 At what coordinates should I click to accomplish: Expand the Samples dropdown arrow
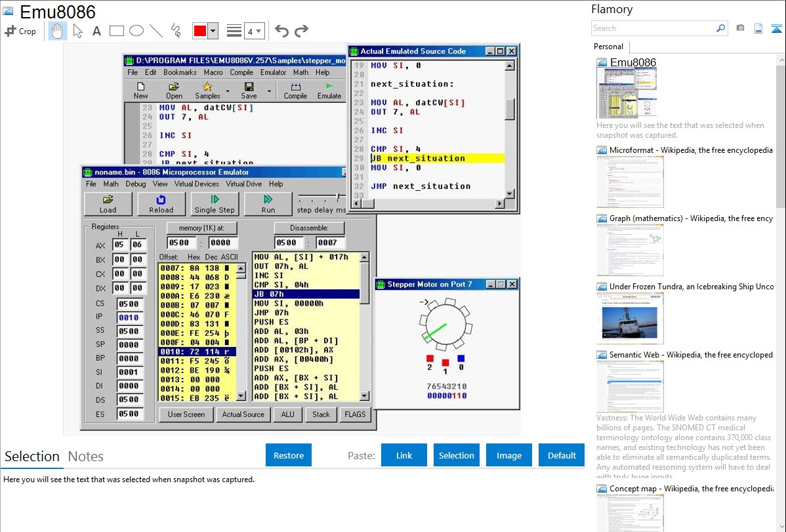coord(228,91)
